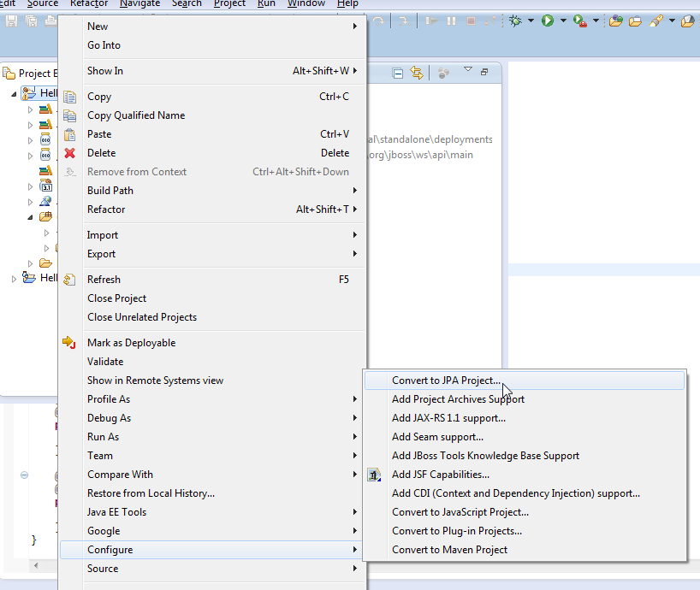Click Collapse All icon in Project Explorer
The width and height of the screenshot is (700, 590).
(398, 74)
